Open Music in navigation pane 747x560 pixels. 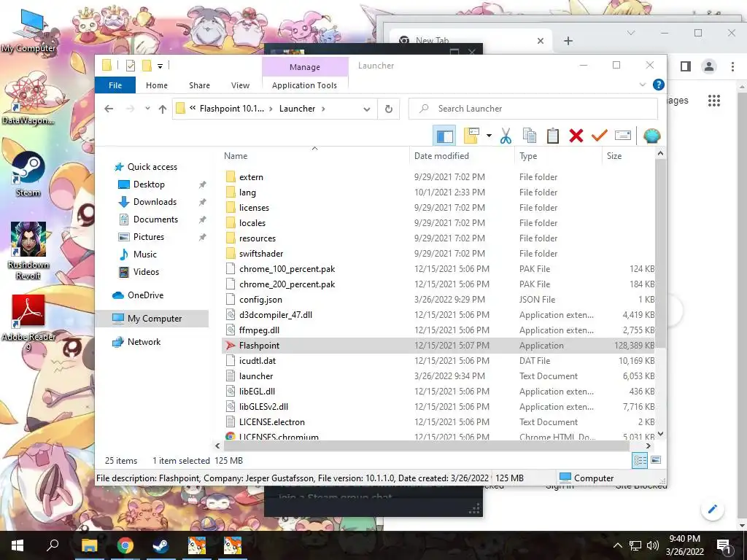145,254
